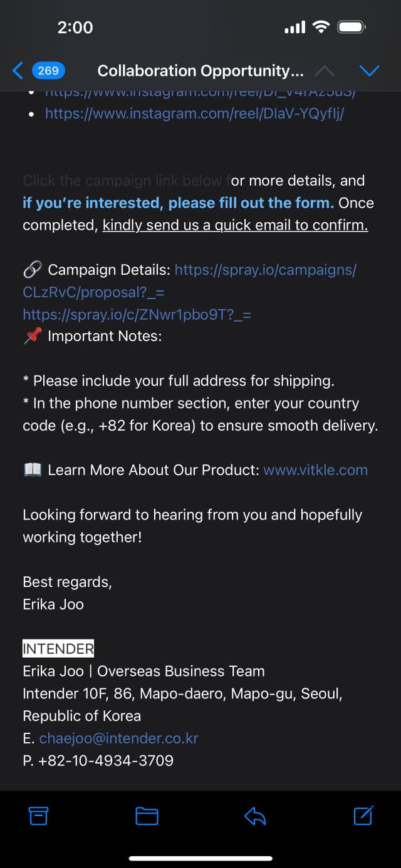Tap the home indicator bar
This screenshot has width=401, height=868.
coord(200,858)
